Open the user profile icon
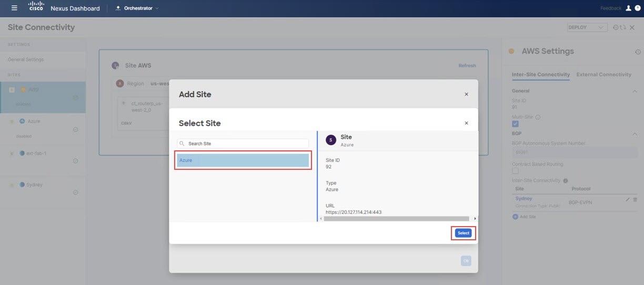Viewport: 644px width, 285px height. [628, 8]
